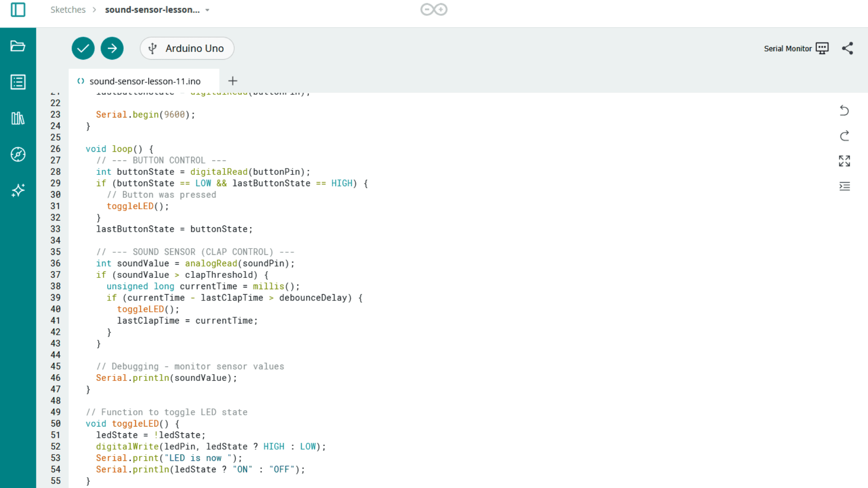
Task: Open the Serial Monitor icon
Action: coord(822,48)
